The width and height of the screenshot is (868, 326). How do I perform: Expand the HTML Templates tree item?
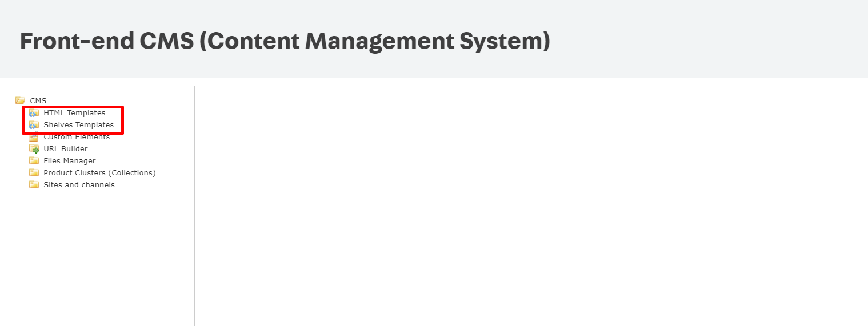74,113
